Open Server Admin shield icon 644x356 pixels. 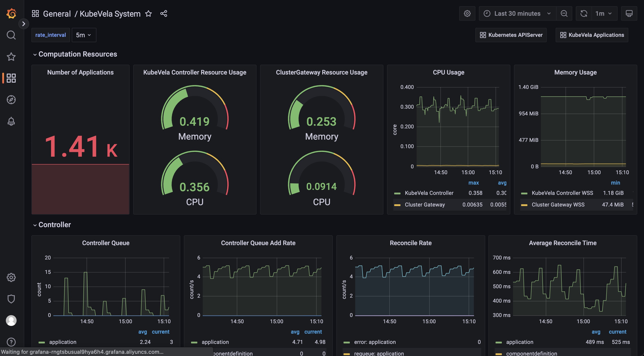11,299
